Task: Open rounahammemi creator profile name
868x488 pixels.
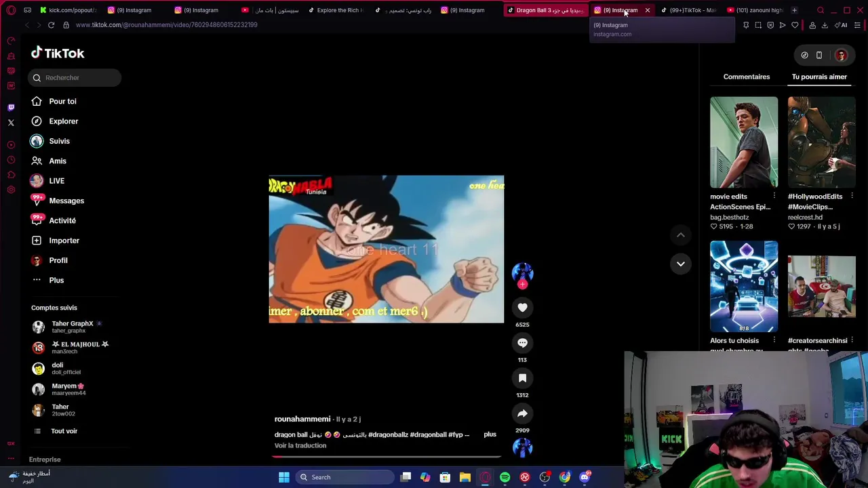Action: click(x=302, y=420)
